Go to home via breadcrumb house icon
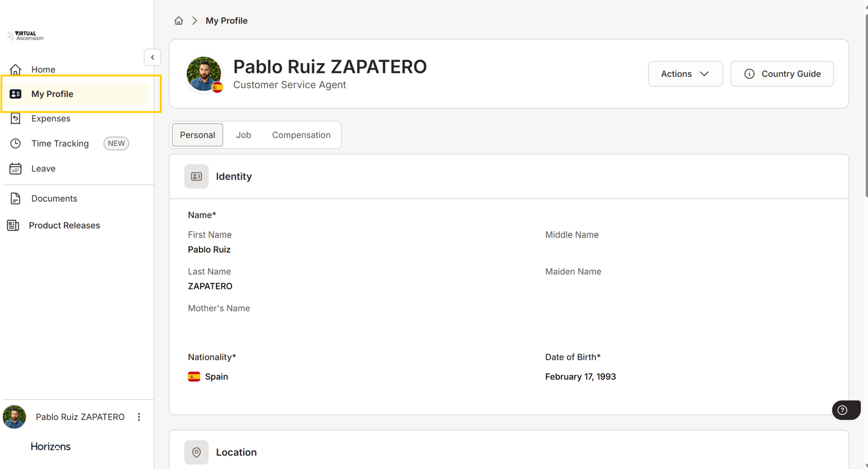 (x=179, y=21)
